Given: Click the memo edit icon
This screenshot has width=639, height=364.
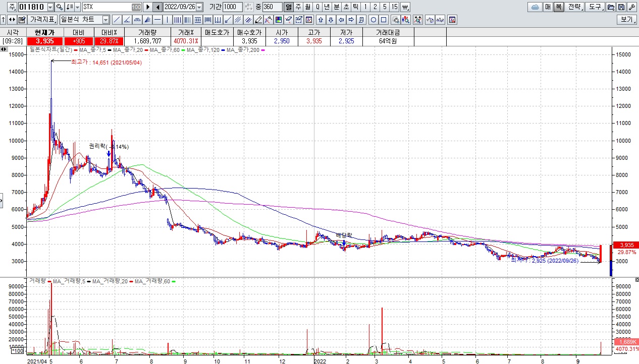Looking at the screenshot, I should (22, 20).
